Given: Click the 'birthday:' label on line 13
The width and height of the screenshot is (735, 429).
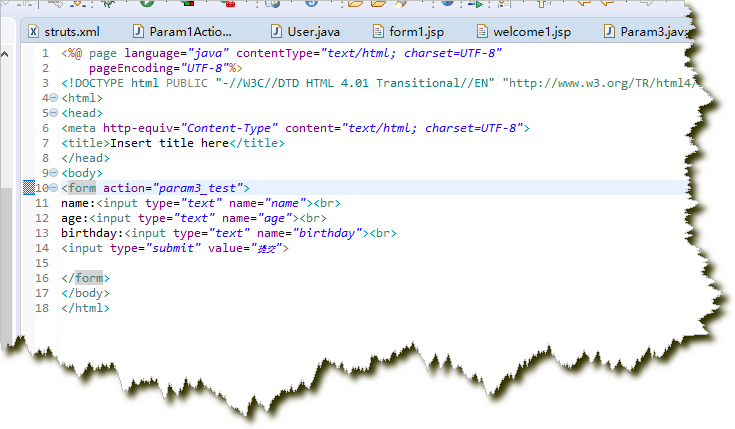Looking at the screenshot, I should tap(92, 233).
